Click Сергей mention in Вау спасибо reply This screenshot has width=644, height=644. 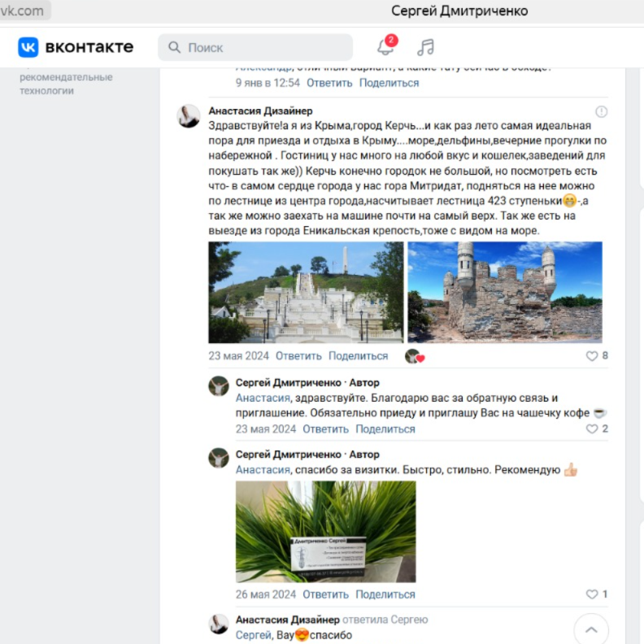253,635
